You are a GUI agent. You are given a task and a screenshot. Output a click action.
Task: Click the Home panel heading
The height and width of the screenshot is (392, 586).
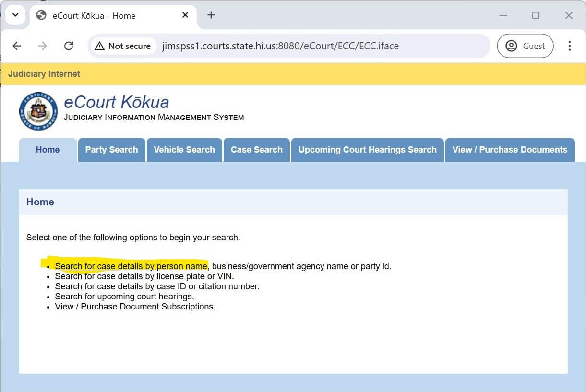point(40,202)
